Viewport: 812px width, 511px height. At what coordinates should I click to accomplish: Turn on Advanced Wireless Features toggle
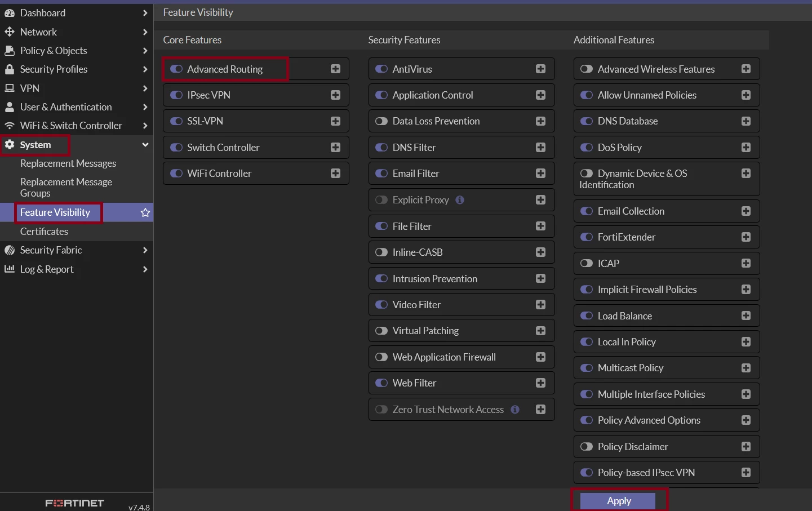pos(587,69)
